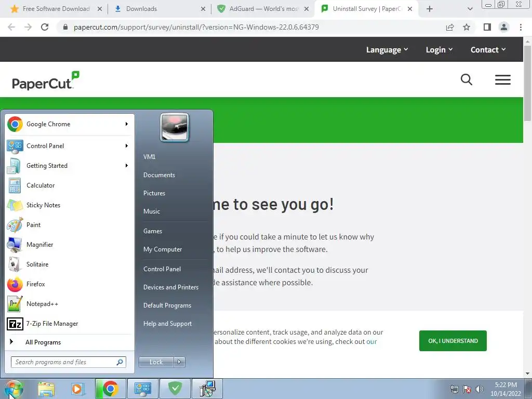Image resolution: width=532 pixels, height=399 pixels.
Task: Expand Control Panel submenu arrow
Action: [127, 146]
